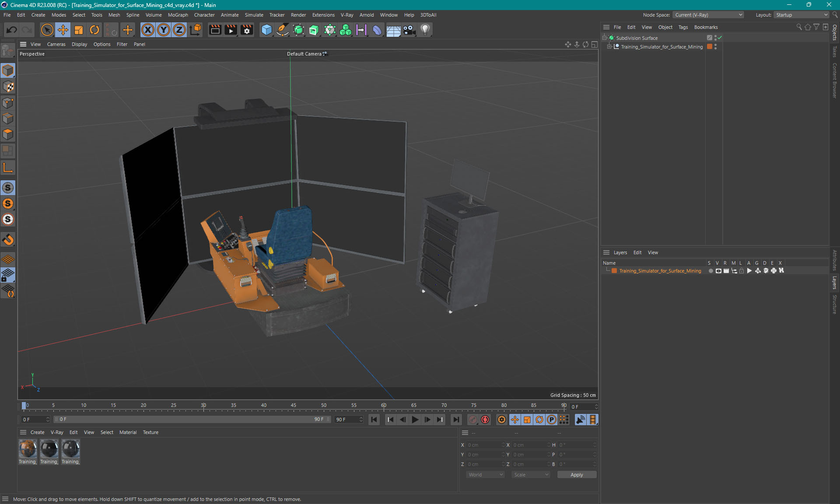840x504 pixels.
Task: Open the Simulate menu
Action: pyautogui.click(x=254, y=15)
